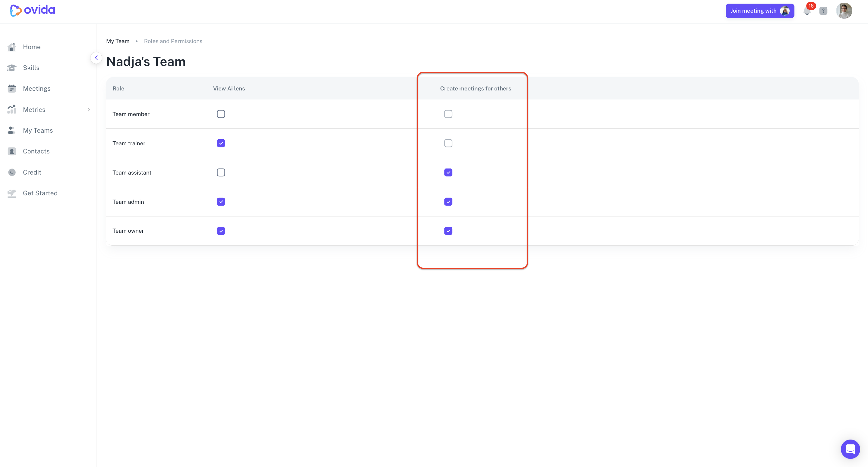Open the user profile avatar
This screenshot has height=467, width=868.
pos(844,11)
